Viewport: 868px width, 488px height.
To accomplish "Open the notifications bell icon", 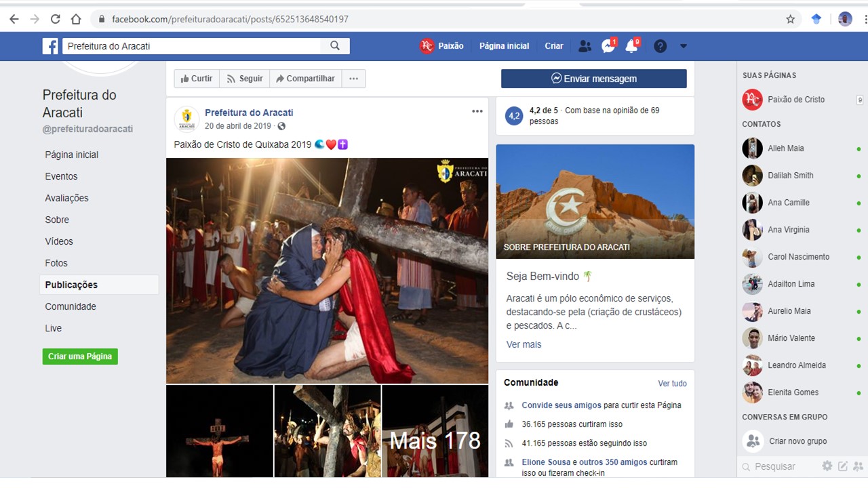I will [631, 46].
